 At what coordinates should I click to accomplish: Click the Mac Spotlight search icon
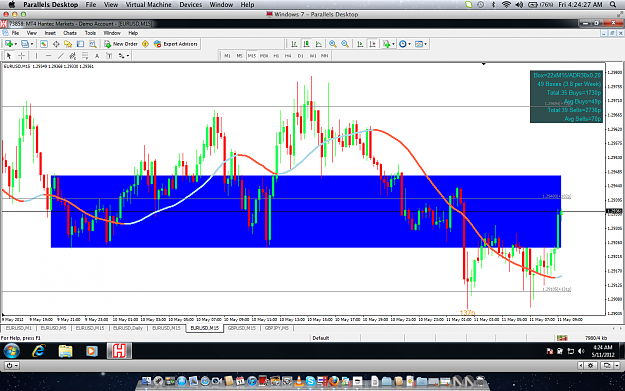point(613,5)
